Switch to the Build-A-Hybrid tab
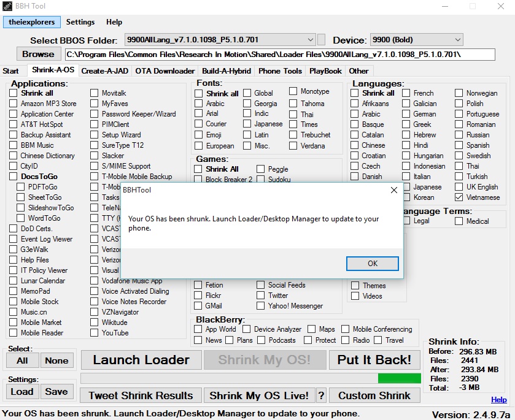The width and height of the screenshot is (515, 420). (227, 71)
